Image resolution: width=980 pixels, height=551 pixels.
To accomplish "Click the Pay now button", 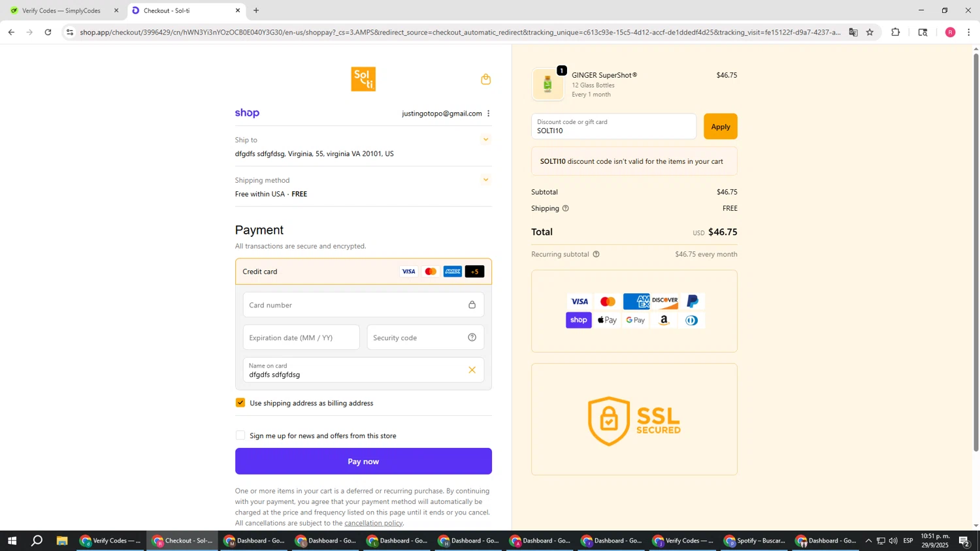I will 363,462.
